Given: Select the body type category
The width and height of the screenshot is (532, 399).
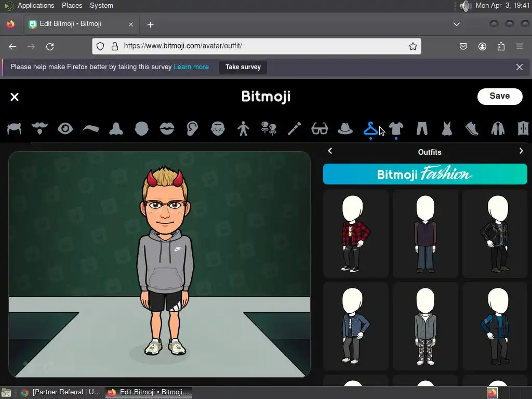Looking at the screenshot, I should (x=243, y=129).
